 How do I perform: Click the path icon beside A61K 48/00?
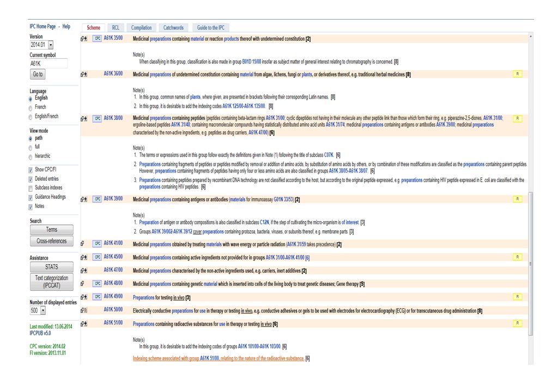coord(82,283)
